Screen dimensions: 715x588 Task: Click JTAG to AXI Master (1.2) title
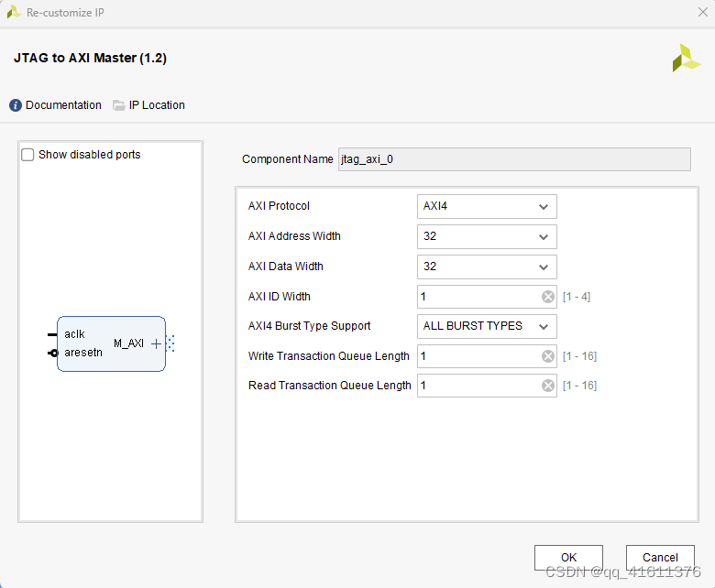(x=90, y=59)
